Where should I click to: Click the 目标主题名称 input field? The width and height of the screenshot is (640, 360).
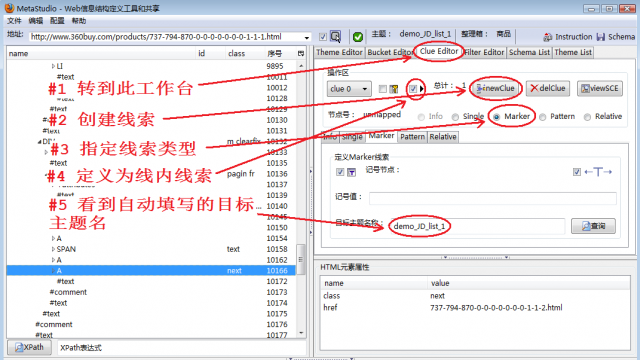click(477, 226)
